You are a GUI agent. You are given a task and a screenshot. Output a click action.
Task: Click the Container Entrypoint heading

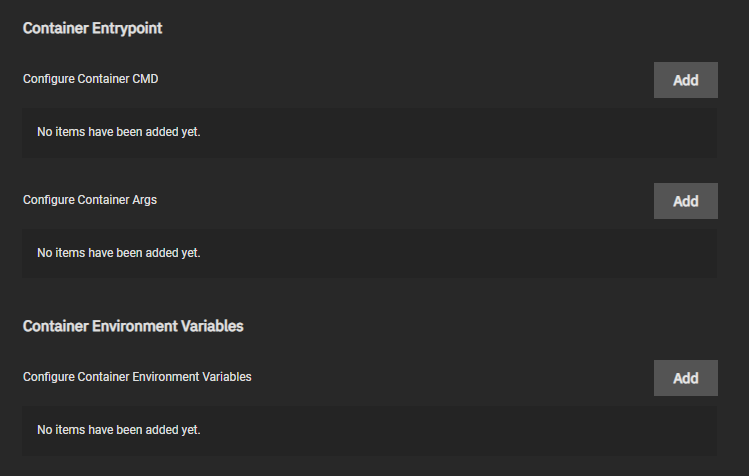(92, 28)
